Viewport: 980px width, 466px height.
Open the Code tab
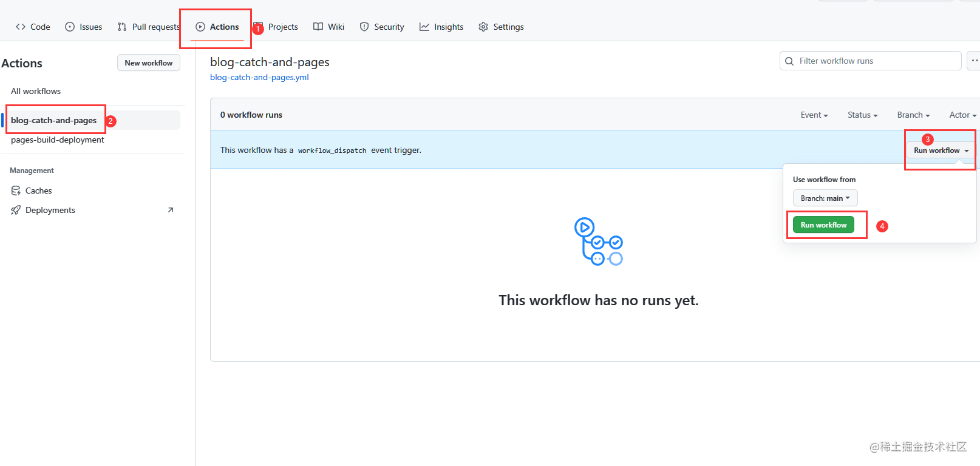pos(33,27)
